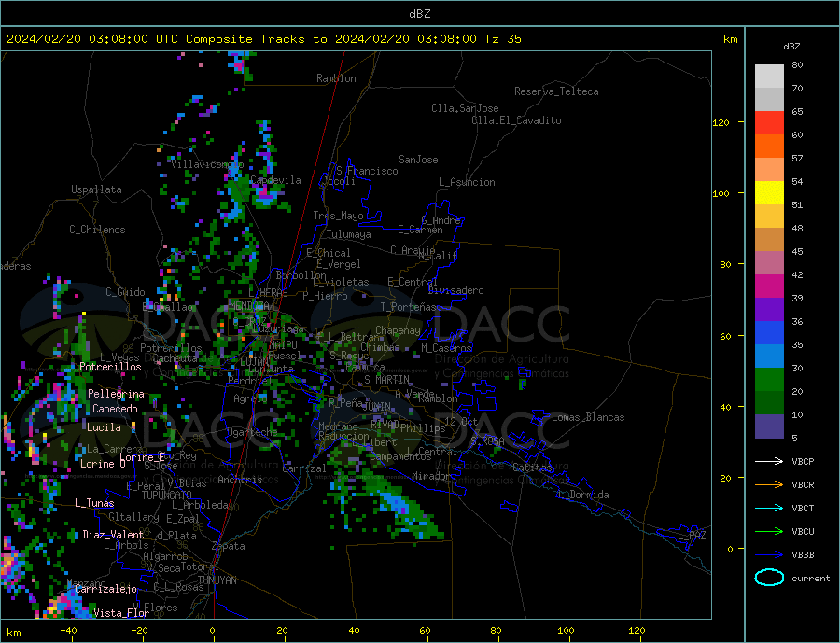Click the 'Cabecedo' place label

(115, 409)
